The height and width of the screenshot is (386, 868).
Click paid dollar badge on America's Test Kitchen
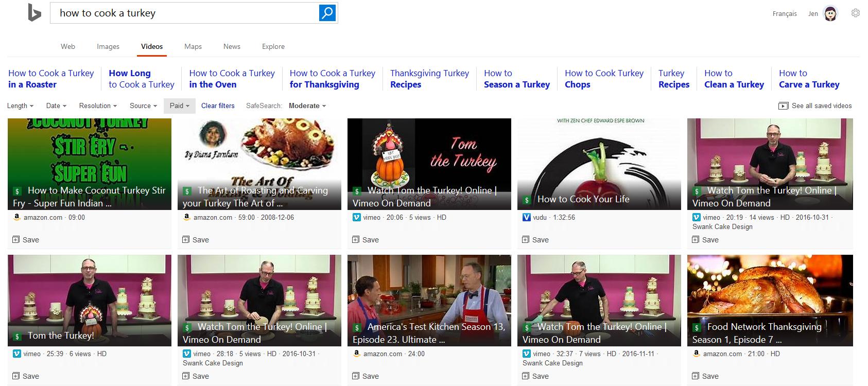(x=357, y=328)
